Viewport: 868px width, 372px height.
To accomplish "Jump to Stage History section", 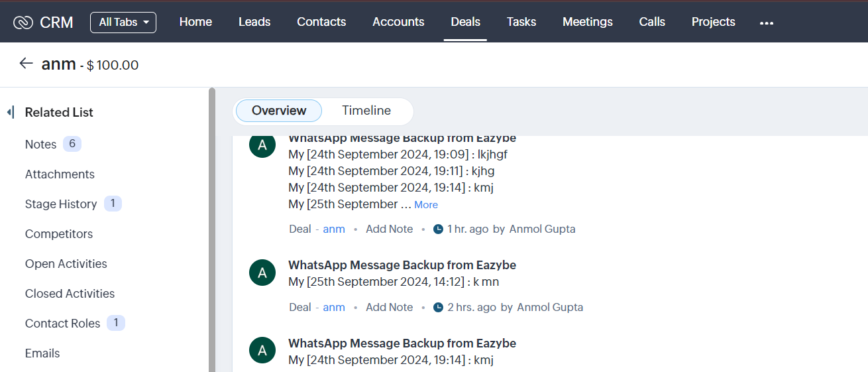I will point(61,204).
